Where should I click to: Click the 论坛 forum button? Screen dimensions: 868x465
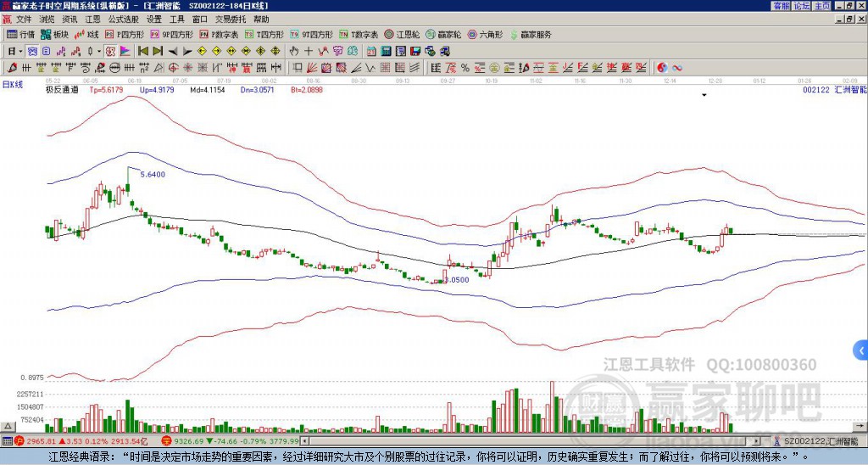pyautogui.click(x=802, y=6)
